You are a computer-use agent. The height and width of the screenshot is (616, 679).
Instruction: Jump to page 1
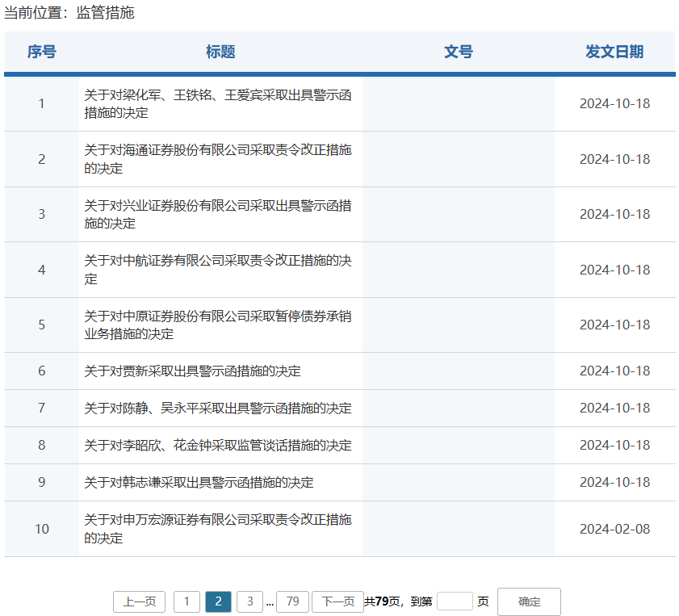(187, 601)
